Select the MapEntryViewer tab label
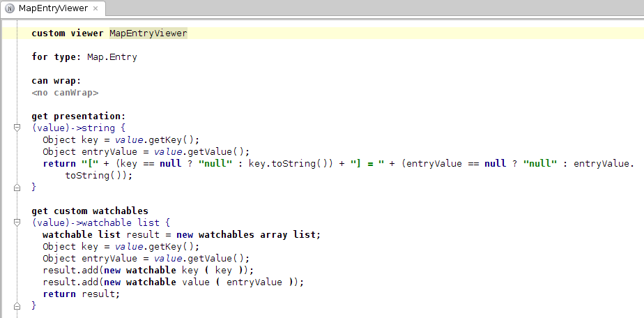The height and width of the screenshot is (318, 644). click(x=53, y=9)
